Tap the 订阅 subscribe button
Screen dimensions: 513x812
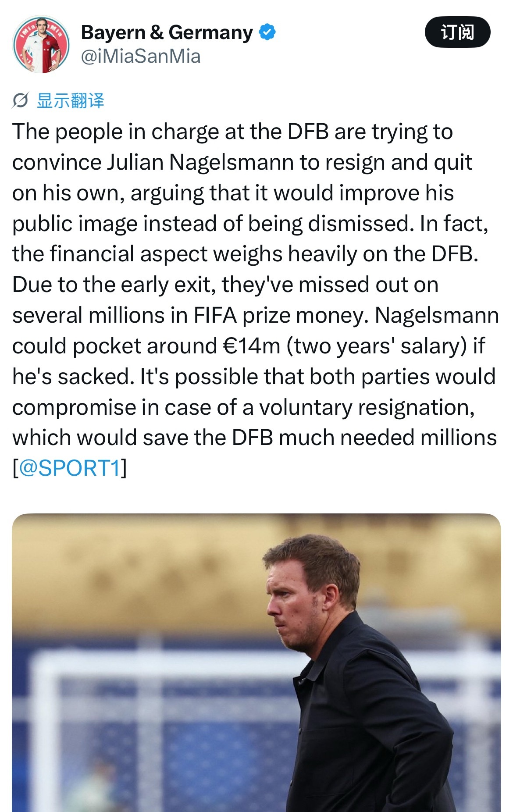click(x=457, y=32)
